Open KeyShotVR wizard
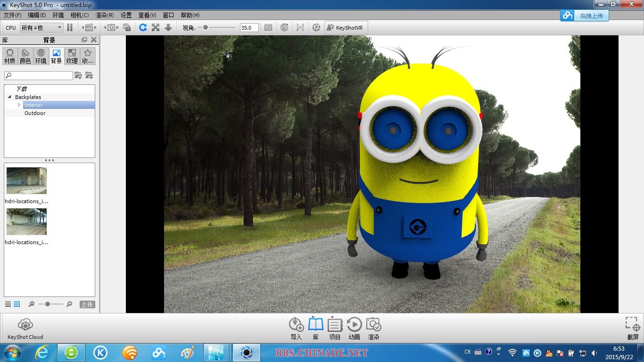Image resolution: width=644 pixels, height=362 pixels. point(346,27)
